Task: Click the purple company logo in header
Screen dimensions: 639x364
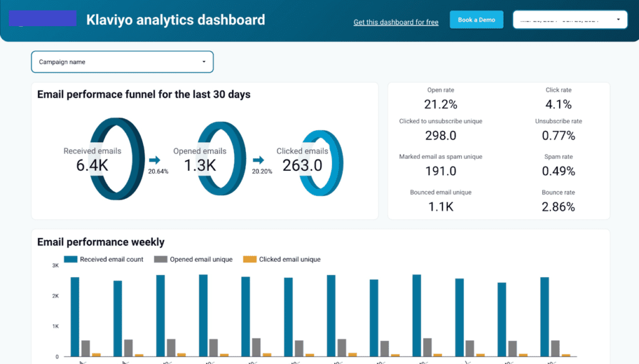Action: [x=42, y=18]
